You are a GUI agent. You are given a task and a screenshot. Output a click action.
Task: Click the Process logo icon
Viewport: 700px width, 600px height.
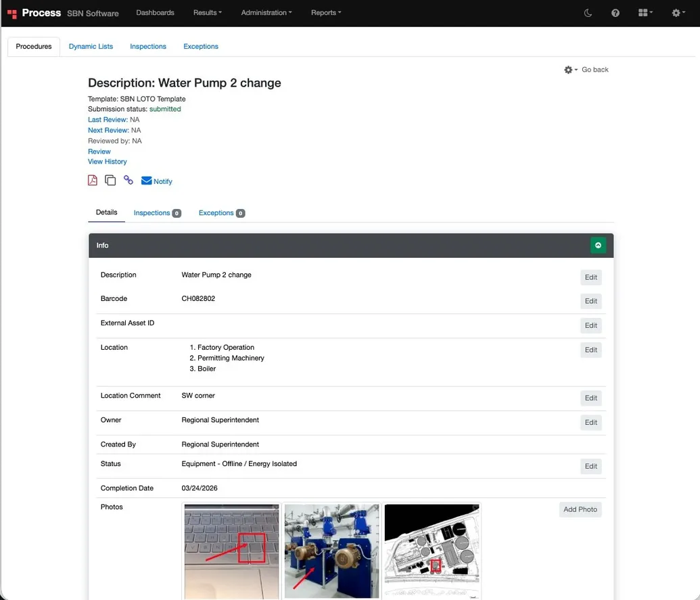(12, 14)
